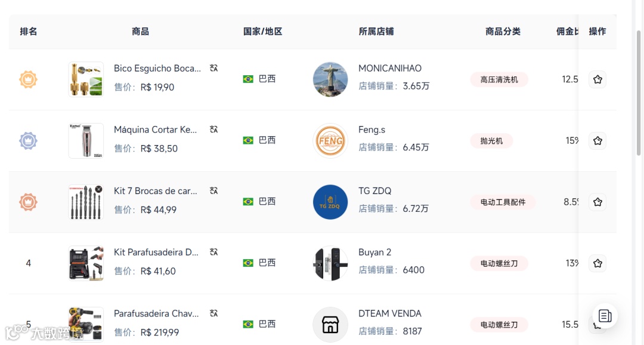Open MONICANIHAO store link
Image resolution: width=644 pixels, height=345 pixels.
click(x=390, y=68)
